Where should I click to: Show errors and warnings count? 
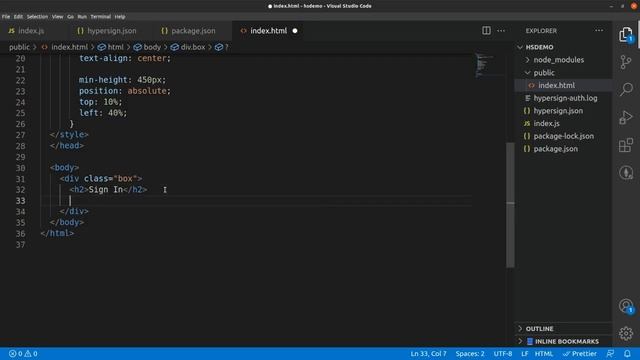(x=23, y=353)
